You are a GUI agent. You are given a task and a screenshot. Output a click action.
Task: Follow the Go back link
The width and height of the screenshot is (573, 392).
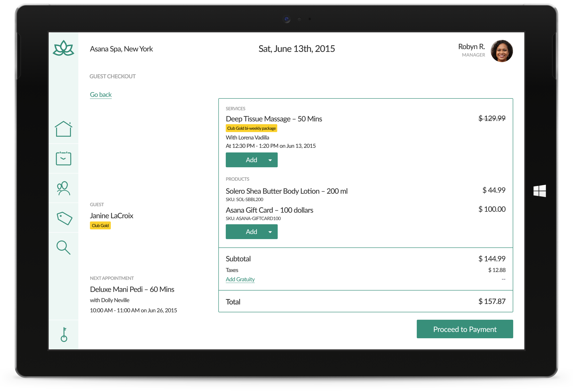101,95
